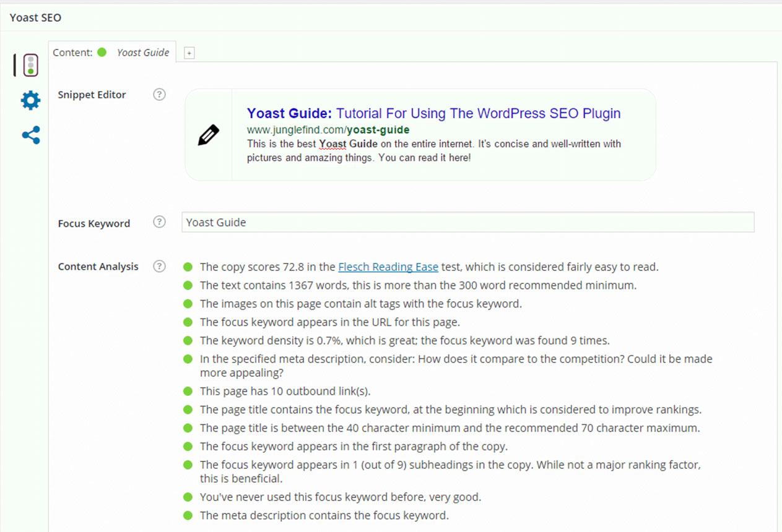Click the pencil edit snippet icon
This screenshot has width=782, height=532.
(x=209, y=135)
